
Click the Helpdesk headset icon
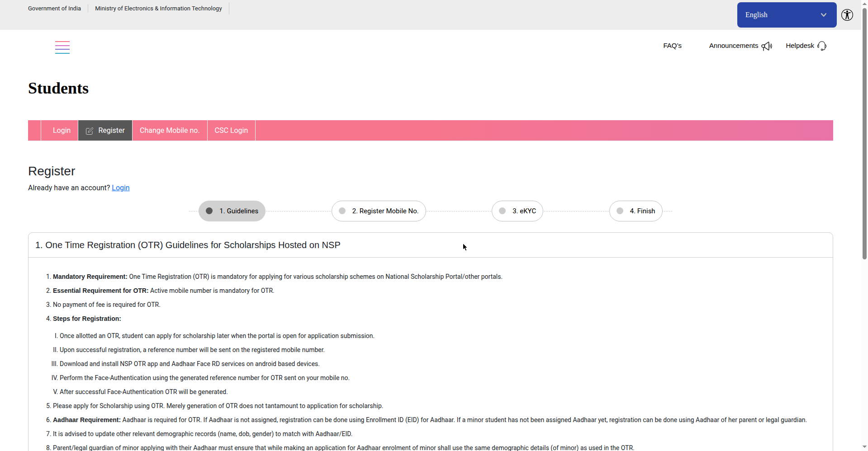(822, 46)
